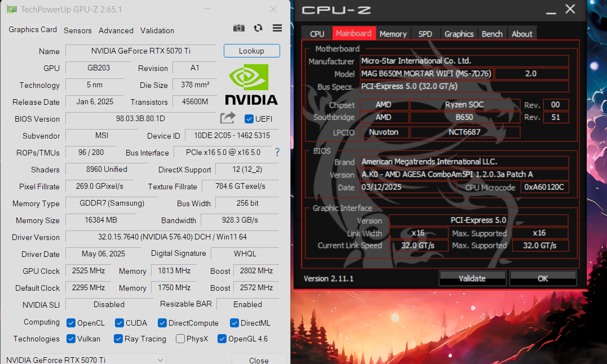This screenshot has height=364, width=607.
Task: Toggle the CUDA checkbox
Action: (119, 323)
